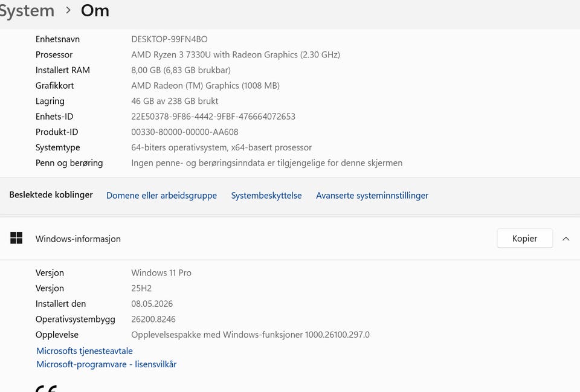The height and width of the screenshot is (392, 580).
Task: Collapse the Windows-informasjon section chevron
Action: point(565,239)
